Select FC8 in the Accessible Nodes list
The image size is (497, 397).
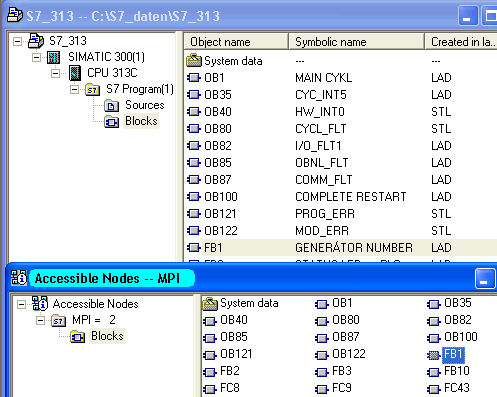[x=230, y=388]
